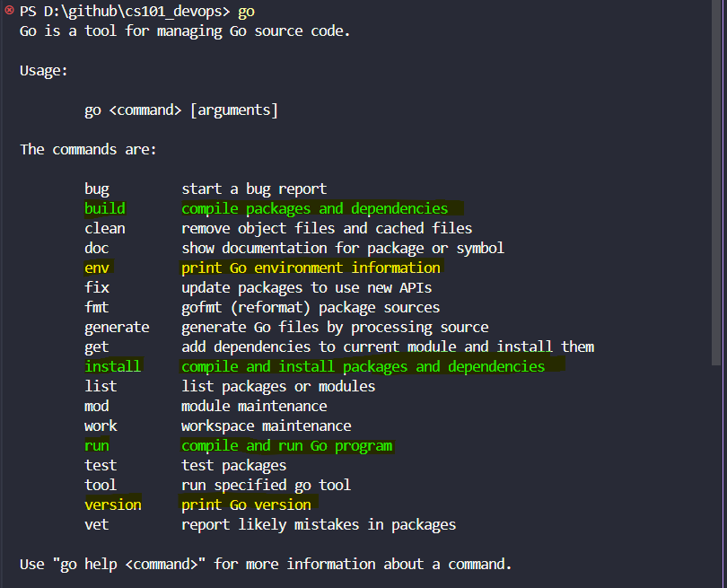This screenshot has width=727, height=588.
Task: Click the 'mod' command name
Action: pos(96,407)
